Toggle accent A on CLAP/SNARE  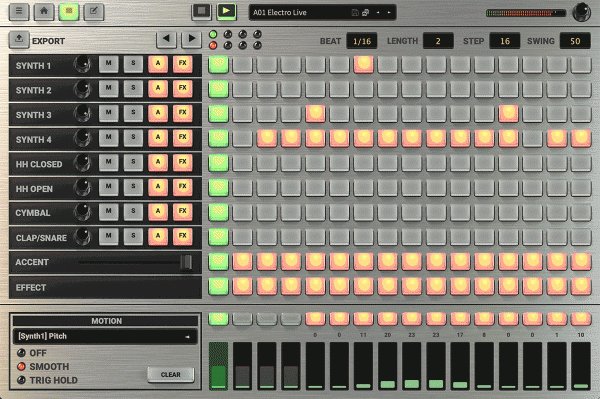tap(158, 237)
